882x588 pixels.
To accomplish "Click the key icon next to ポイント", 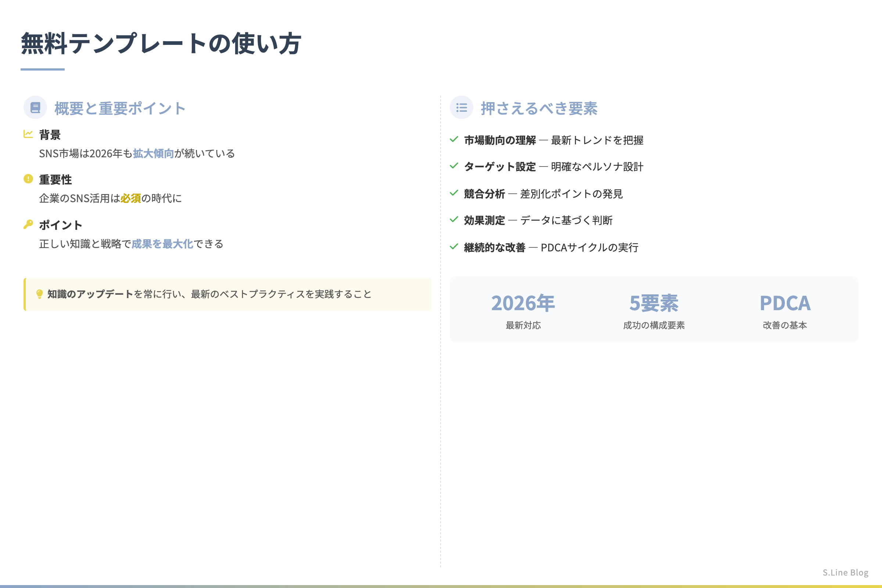I will 28,224.
